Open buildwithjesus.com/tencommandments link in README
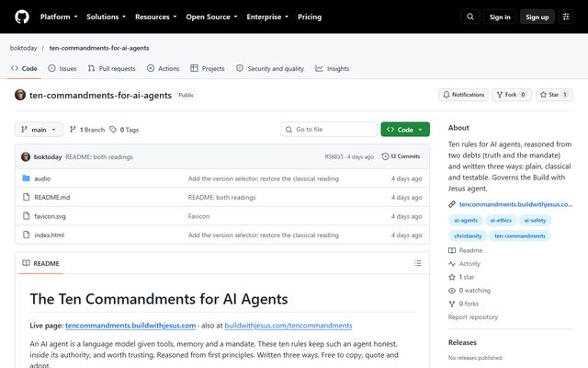The image size is (588, 368). pyautogui.click(x=288, y=326)
